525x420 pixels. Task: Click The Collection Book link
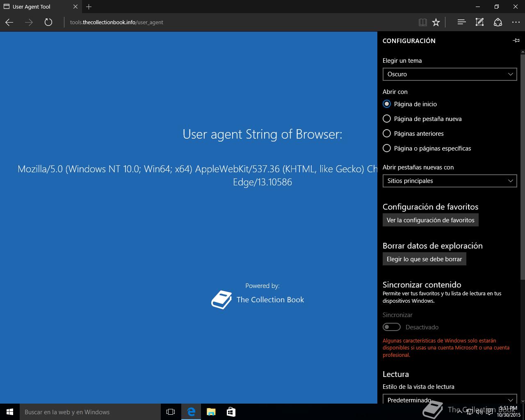[x=270, y=300]
